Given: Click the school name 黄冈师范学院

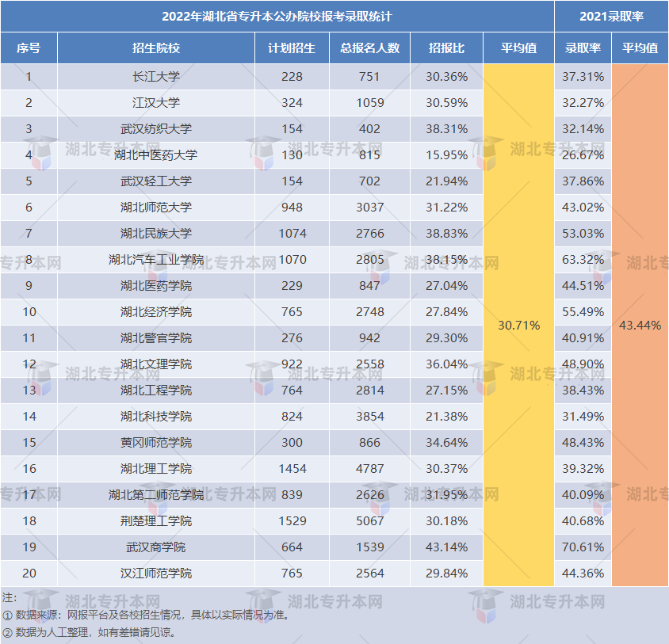Looking at the screenshot, I should (156, 442).
